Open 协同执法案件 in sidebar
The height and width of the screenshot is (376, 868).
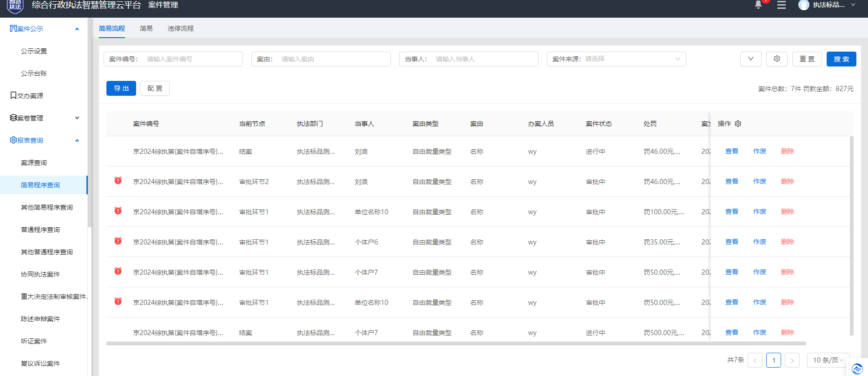point(40,274)
